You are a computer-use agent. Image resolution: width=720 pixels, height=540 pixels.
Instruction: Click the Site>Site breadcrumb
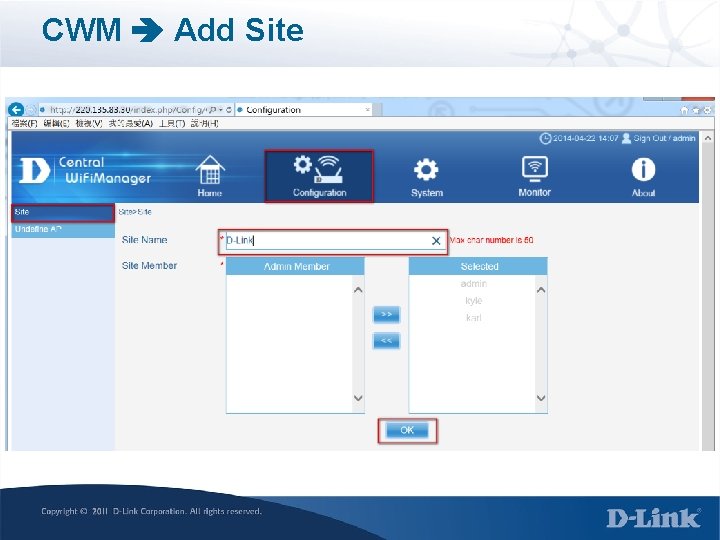(135, 212)
